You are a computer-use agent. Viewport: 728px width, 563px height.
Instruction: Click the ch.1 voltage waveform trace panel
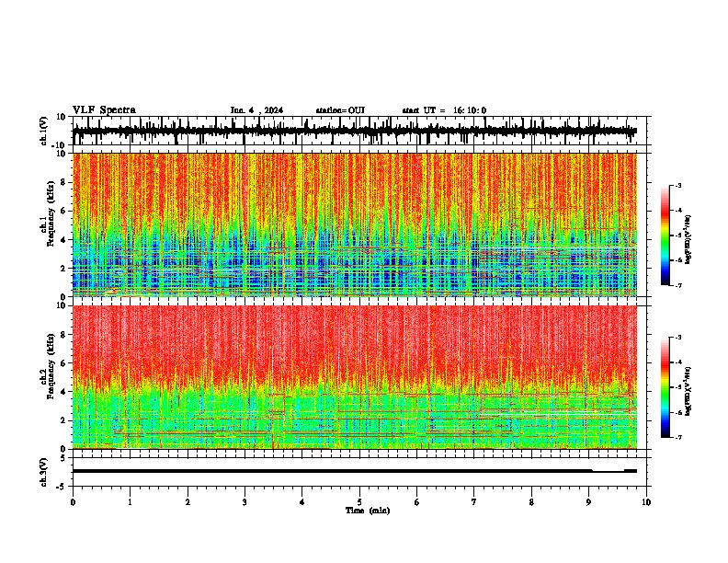coord(361,131)
